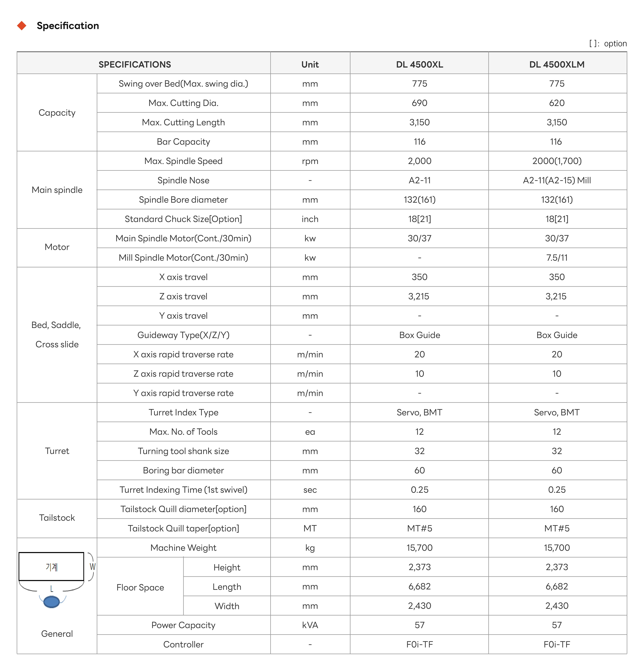
Task: Click the Unit column header
Action: [310, 64]
